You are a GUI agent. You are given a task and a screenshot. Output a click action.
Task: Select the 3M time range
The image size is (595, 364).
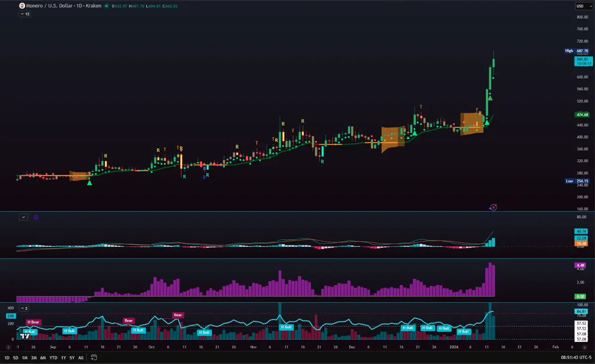[34, 357]
